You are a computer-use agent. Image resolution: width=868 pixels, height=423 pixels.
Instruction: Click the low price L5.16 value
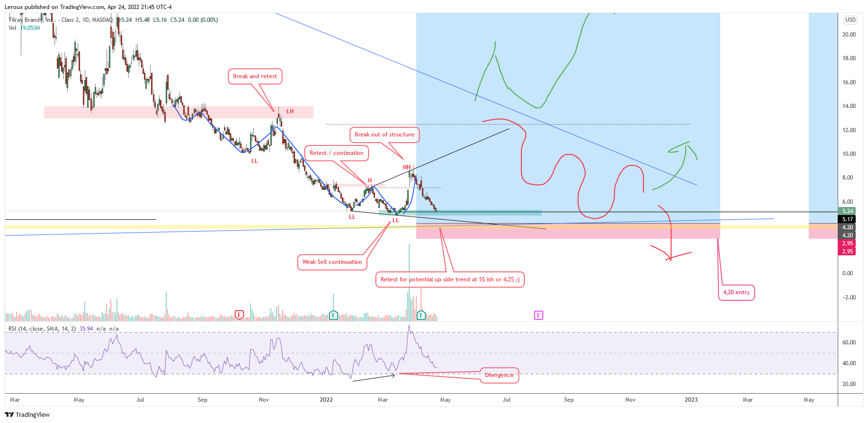[160, 20]
